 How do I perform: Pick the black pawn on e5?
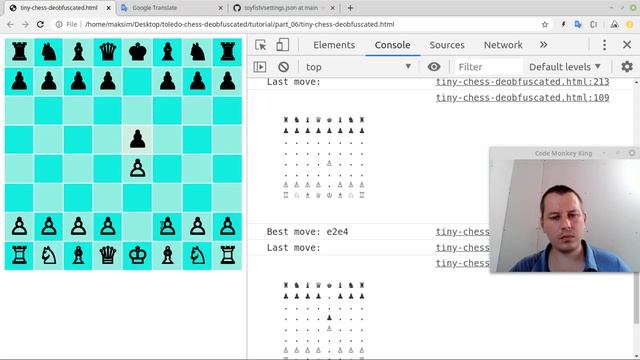138,139
